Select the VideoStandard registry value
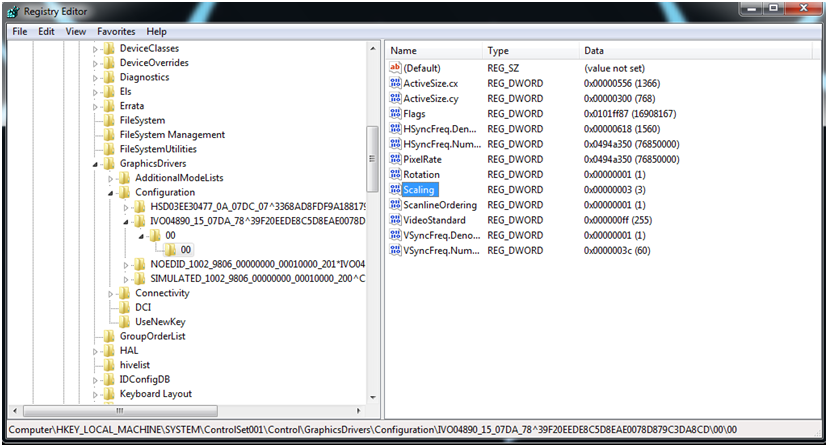 (x=434, y=220)
